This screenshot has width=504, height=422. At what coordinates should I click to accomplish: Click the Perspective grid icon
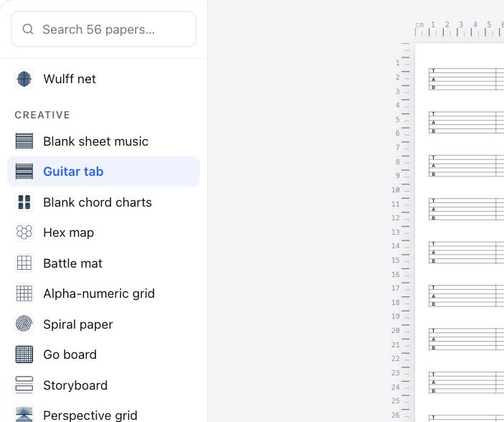[x=24, y=415]
